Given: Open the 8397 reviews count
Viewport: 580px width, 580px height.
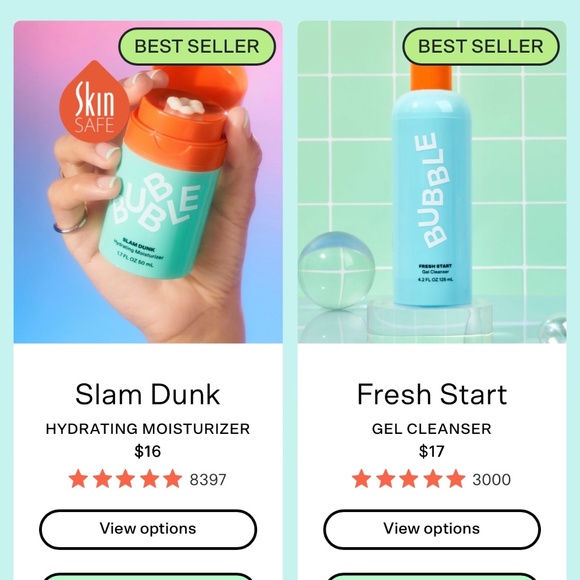Looking at the screenshot, I should [208, 480].
